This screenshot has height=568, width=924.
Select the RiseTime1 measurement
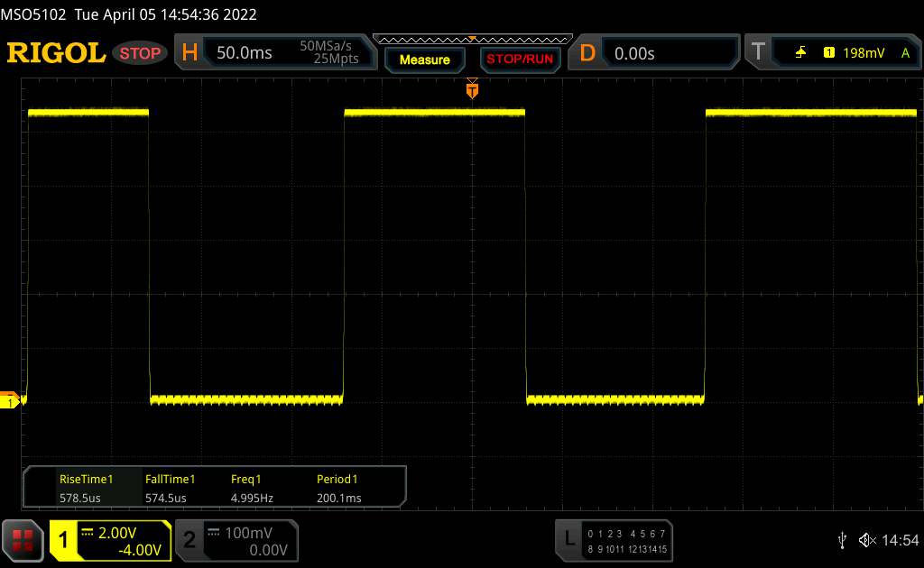tap(86, 479)
